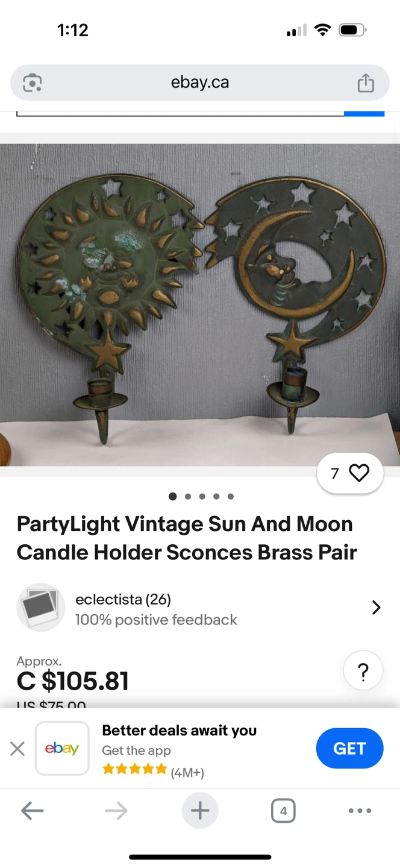Open the sun and moon sconces photo
This screenshot has height=868, width=400.
200,305
